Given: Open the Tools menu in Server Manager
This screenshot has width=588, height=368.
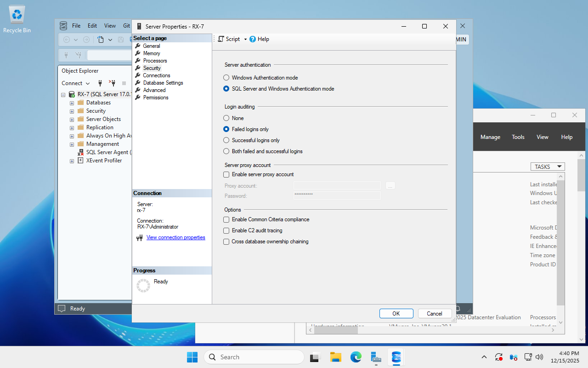Looking at the screenshot, I should point(518,137).
